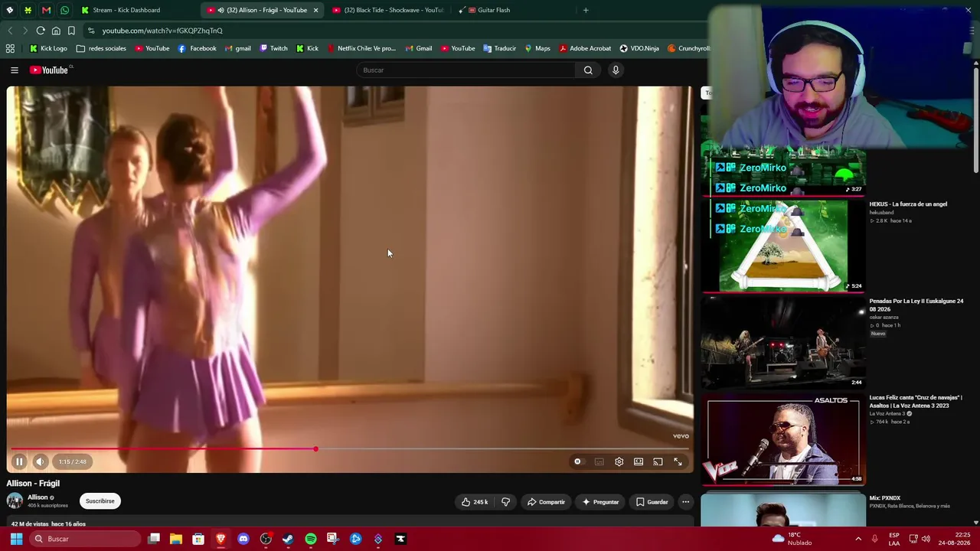This screenshot has width=980, height=551.
Task: Expand the redes sociales bookmark folder
Action: pyautogui.click(x=101, y=48)
